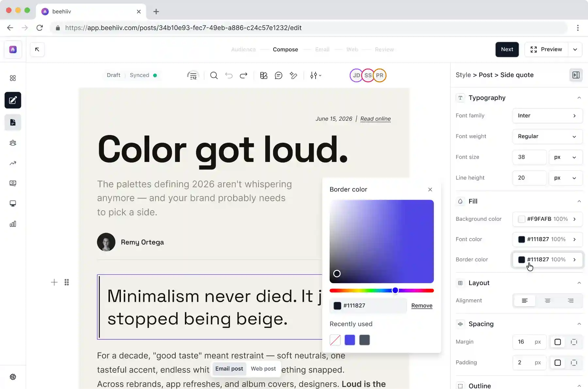Collapse the style side panel
588x389 pixels.
[576, 75]
